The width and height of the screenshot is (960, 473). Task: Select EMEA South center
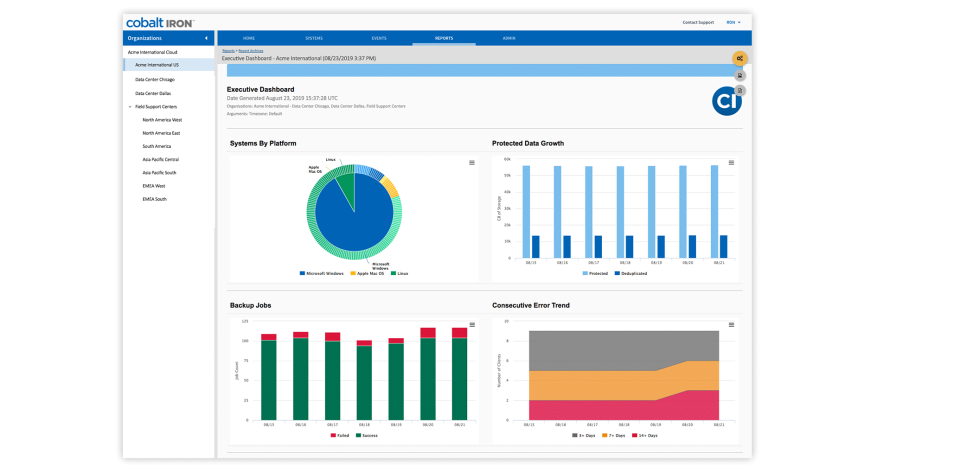[x=154, y=199]
